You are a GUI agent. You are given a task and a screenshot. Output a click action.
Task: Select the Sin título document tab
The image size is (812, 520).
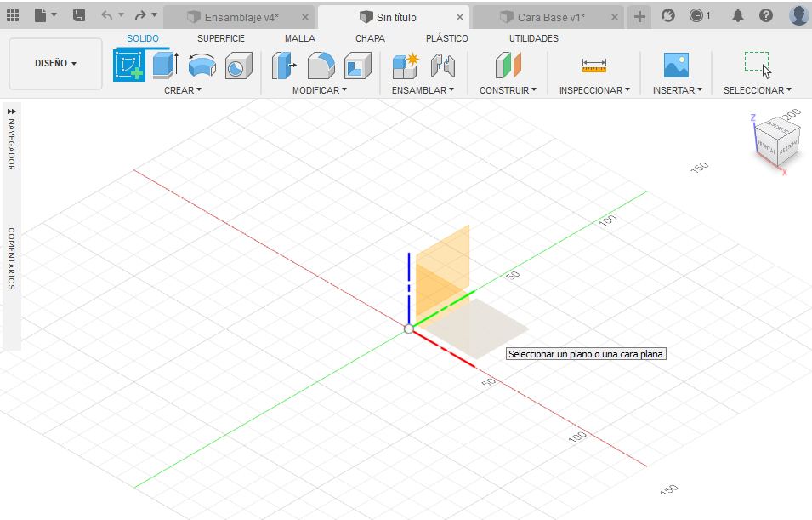click(394, 18)
